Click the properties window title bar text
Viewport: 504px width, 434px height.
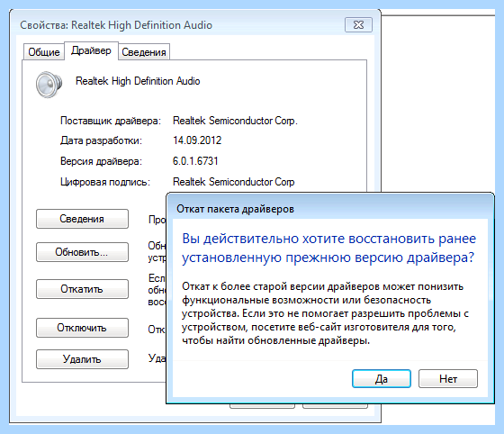tap(116, 25)
